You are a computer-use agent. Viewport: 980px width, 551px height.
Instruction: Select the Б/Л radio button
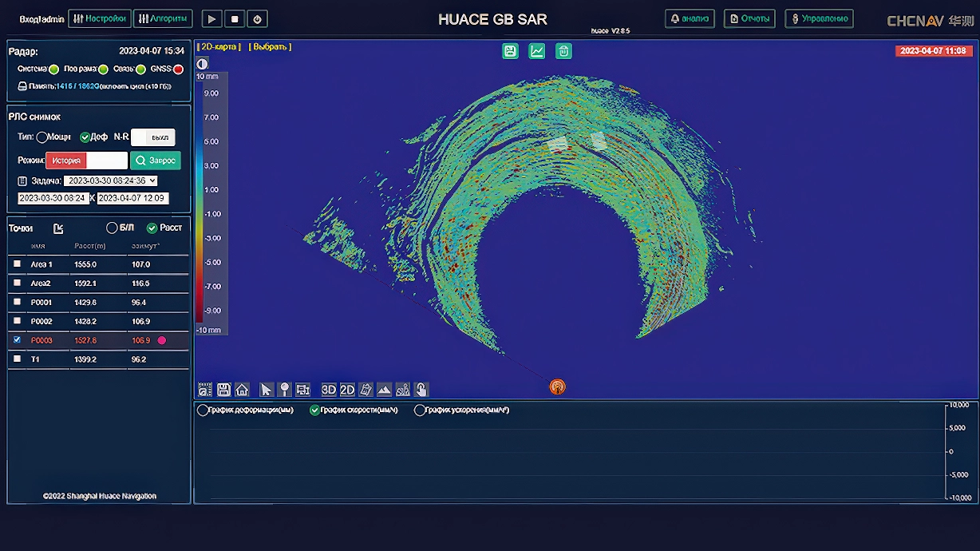coord(112,228)
